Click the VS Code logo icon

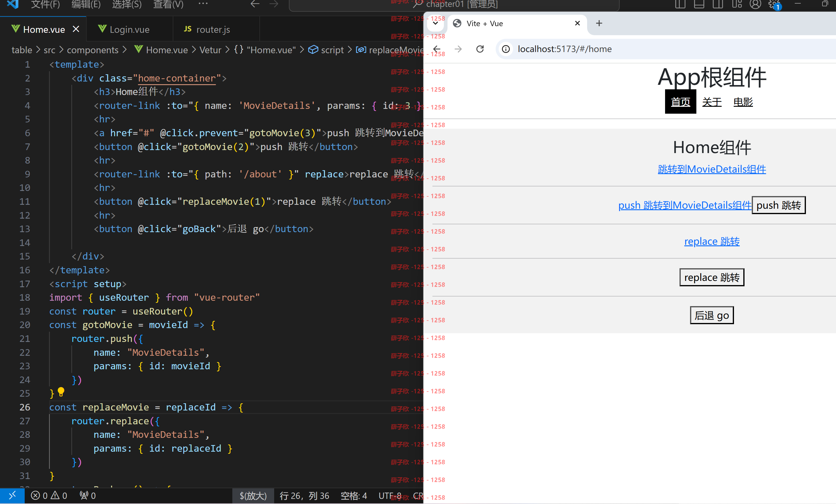click(13, 4)
